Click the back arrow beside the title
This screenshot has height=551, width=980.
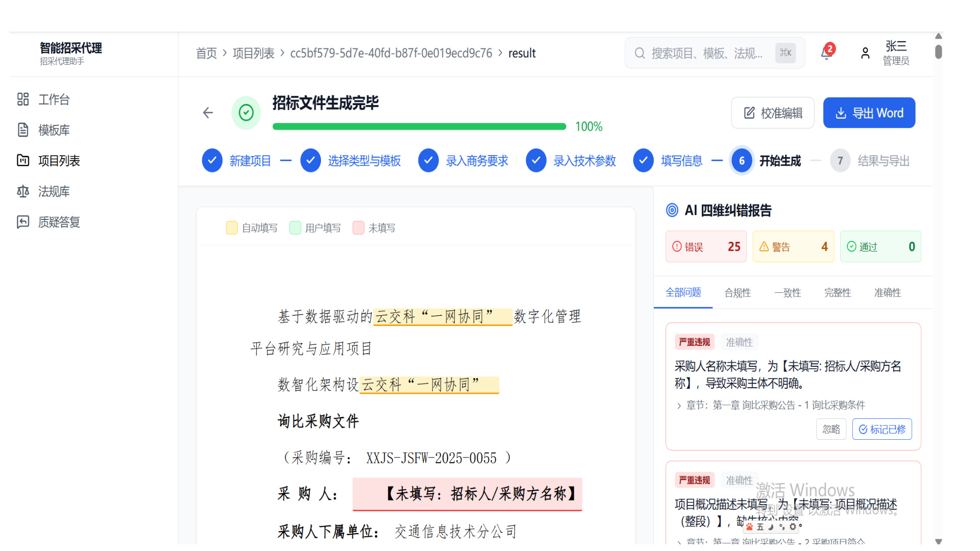tap(208, 113)
